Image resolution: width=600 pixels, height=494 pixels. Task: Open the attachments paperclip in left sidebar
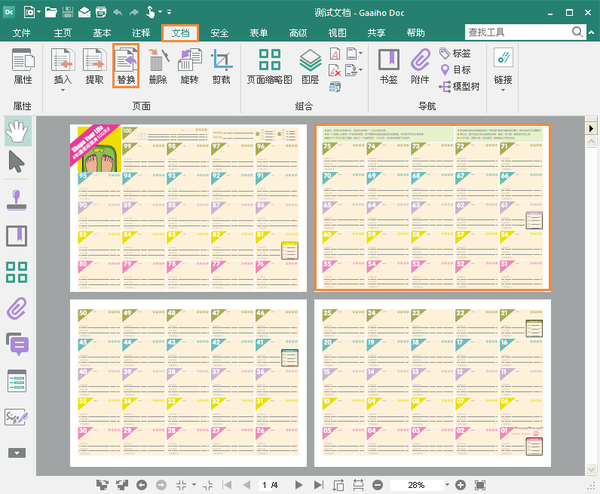(x=17, y=308)
